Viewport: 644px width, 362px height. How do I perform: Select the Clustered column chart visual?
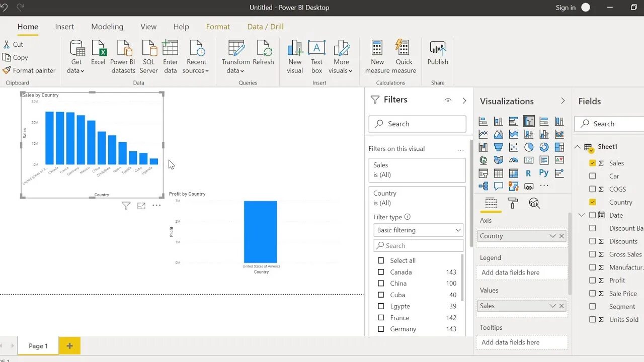529,121
